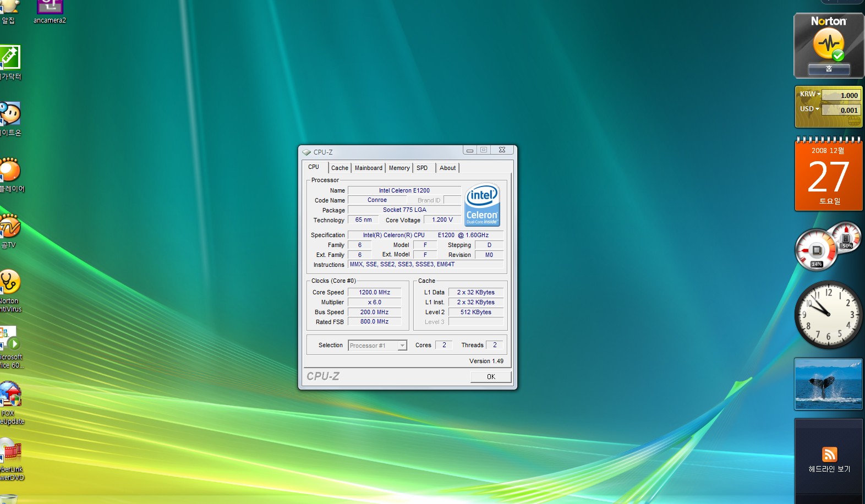Click the analog clock gadget
The width and height of the screenshot is (865, 504).
point(828,315)
